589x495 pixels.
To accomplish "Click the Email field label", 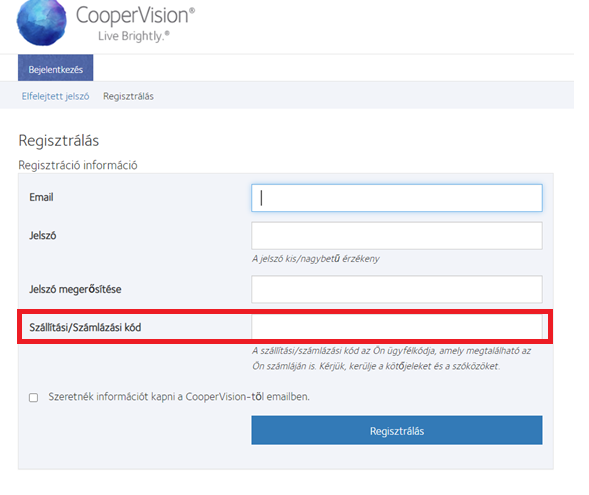I will point(41,197).
